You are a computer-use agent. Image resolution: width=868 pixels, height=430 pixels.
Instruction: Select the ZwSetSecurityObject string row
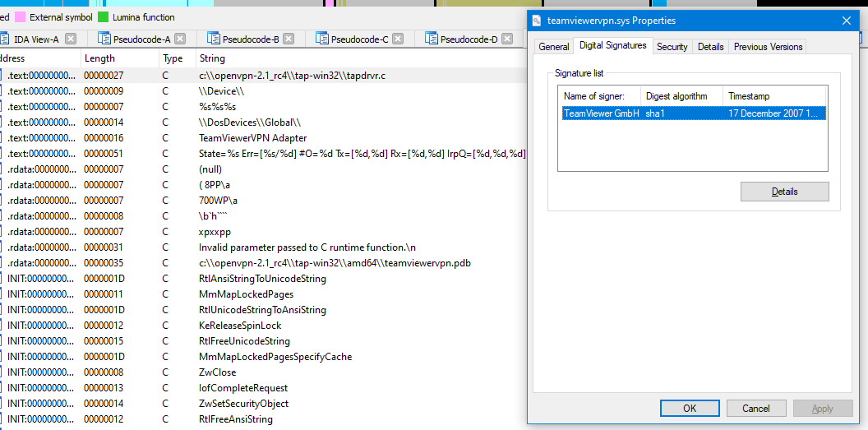[x=263, y=404]
